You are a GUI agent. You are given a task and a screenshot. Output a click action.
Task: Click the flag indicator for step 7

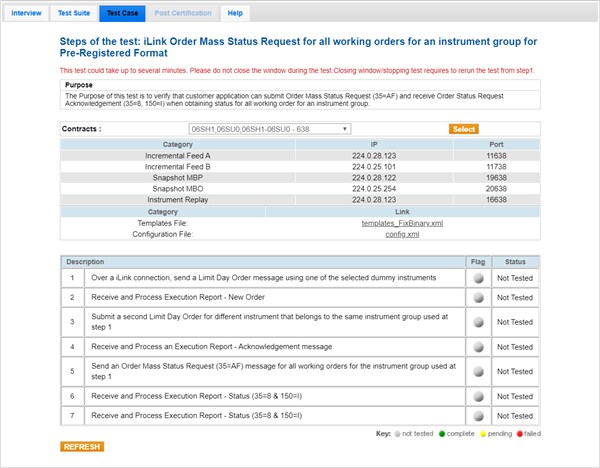(x=479, y=415)
